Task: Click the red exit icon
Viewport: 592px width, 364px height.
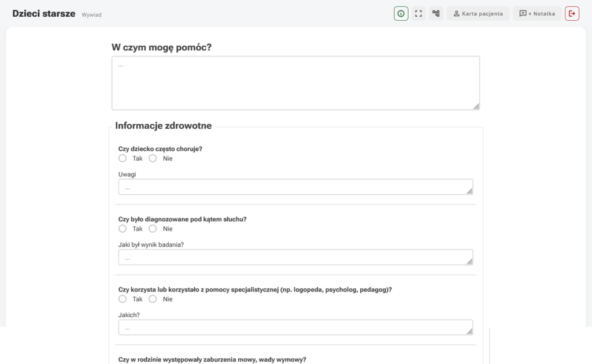Action: [572, 14]
